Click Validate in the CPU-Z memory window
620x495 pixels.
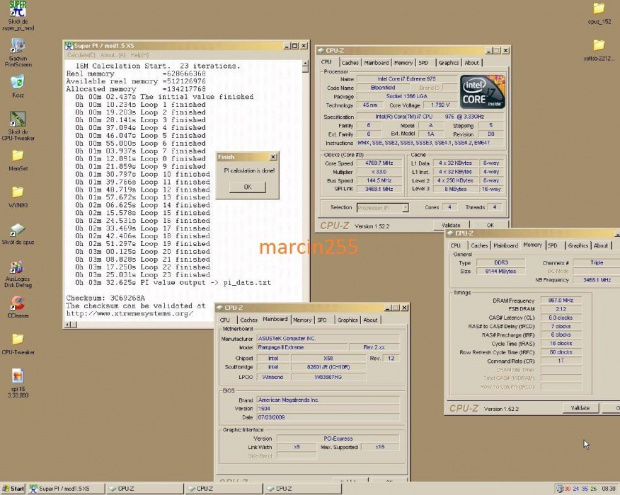pos(580,408)
